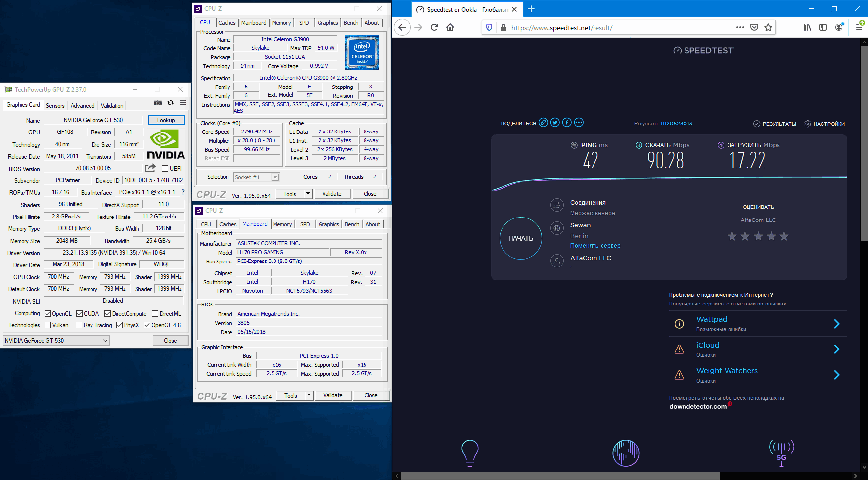
Task: Open the Firefox account icon
Action: (839, 27)
